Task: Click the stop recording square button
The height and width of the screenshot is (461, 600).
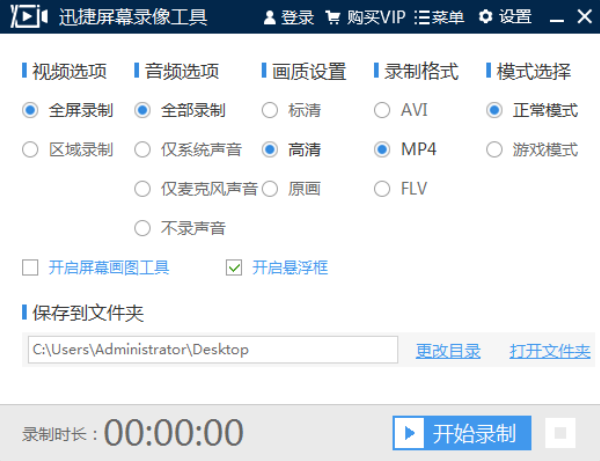Action: 560,433
